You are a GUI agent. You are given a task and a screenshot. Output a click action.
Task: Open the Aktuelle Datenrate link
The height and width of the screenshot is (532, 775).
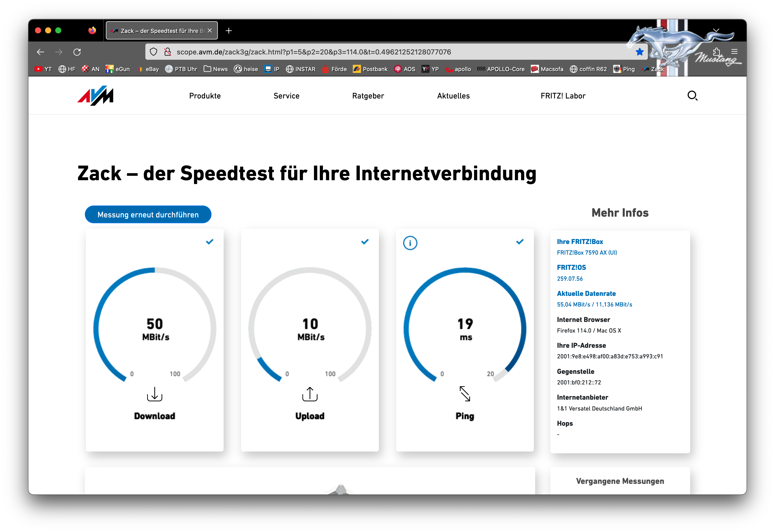586,293
